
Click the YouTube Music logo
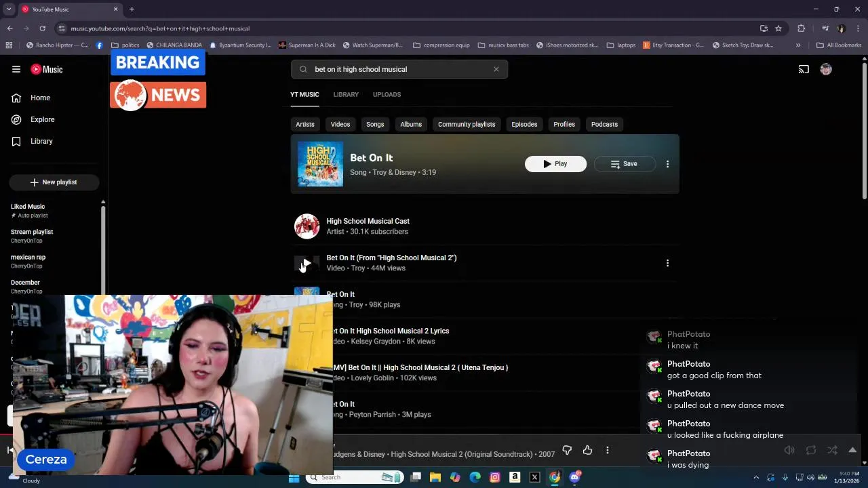[47, 69]
